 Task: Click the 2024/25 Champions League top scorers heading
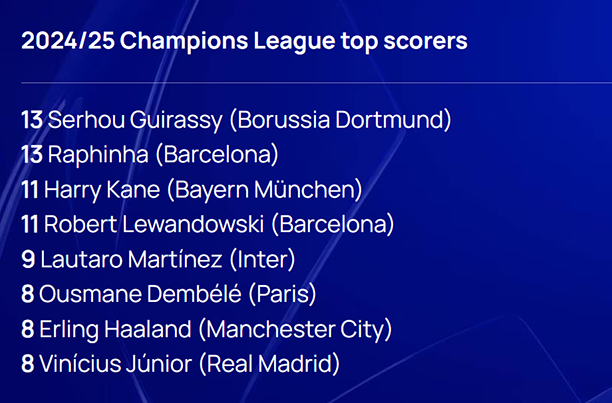tap(244, 41)
